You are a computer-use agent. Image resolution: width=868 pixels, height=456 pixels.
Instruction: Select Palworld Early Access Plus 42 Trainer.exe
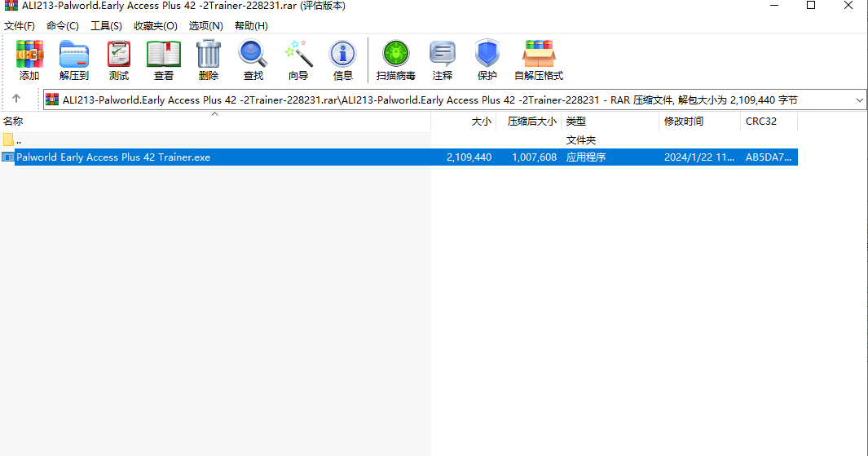(113, 157)
